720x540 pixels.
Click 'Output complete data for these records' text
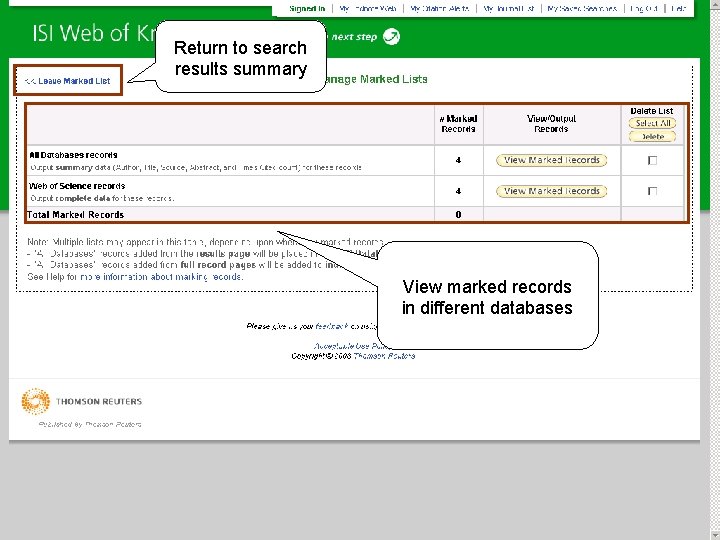pyautogui.click(x=102, y=198)
